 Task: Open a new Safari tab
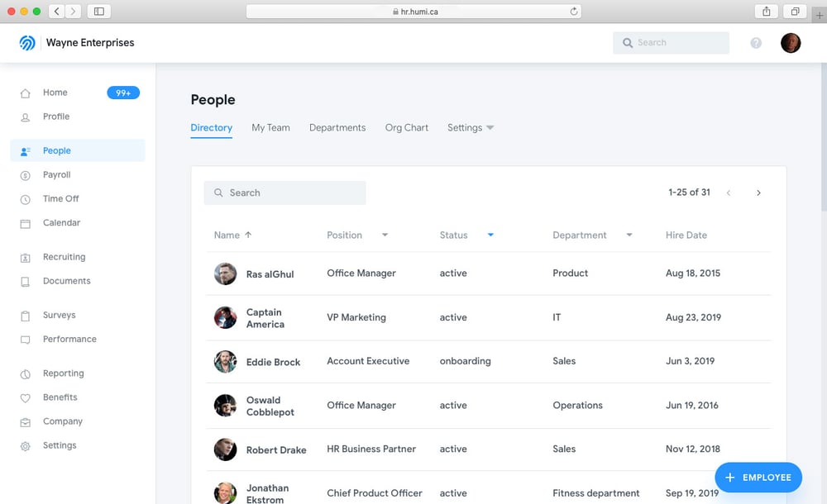819,16
